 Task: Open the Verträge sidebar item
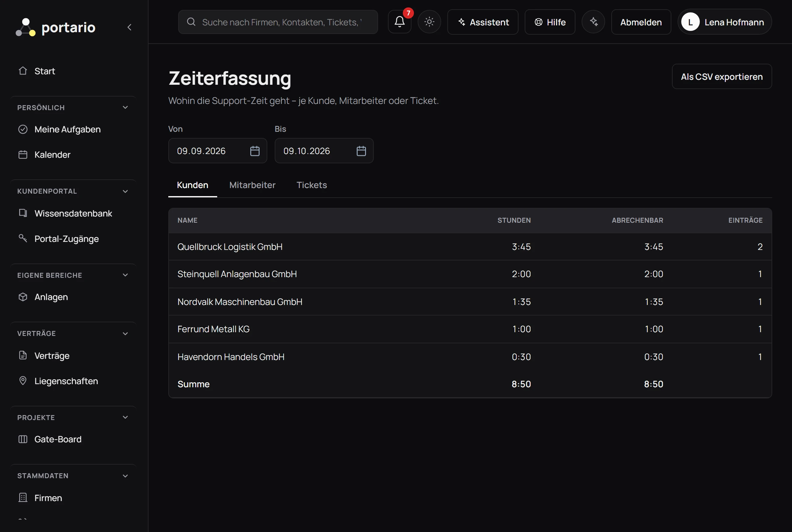coord(73,356)
